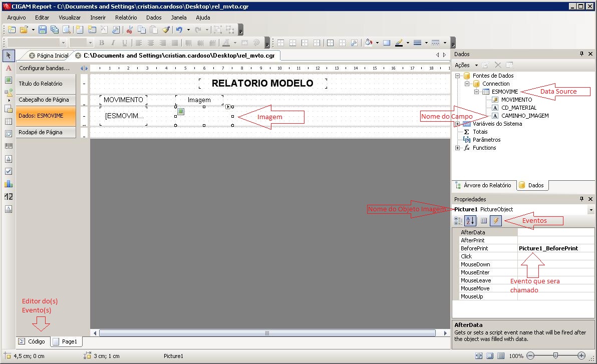The height and width of the screenshot is (364, 597).
Task: Click the zoom in plus button
Action: [581, 355]
